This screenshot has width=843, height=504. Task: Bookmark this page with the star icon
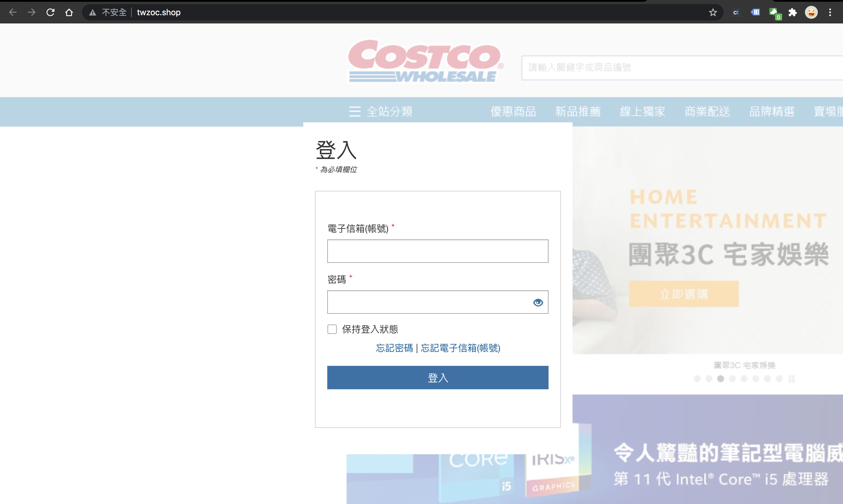712,13
